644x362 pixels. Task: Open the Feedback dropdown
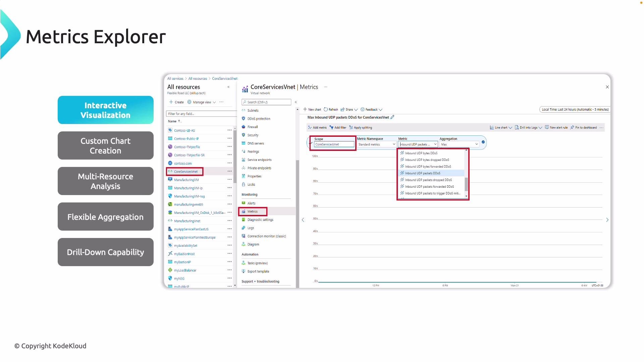(x=371, y=109)
